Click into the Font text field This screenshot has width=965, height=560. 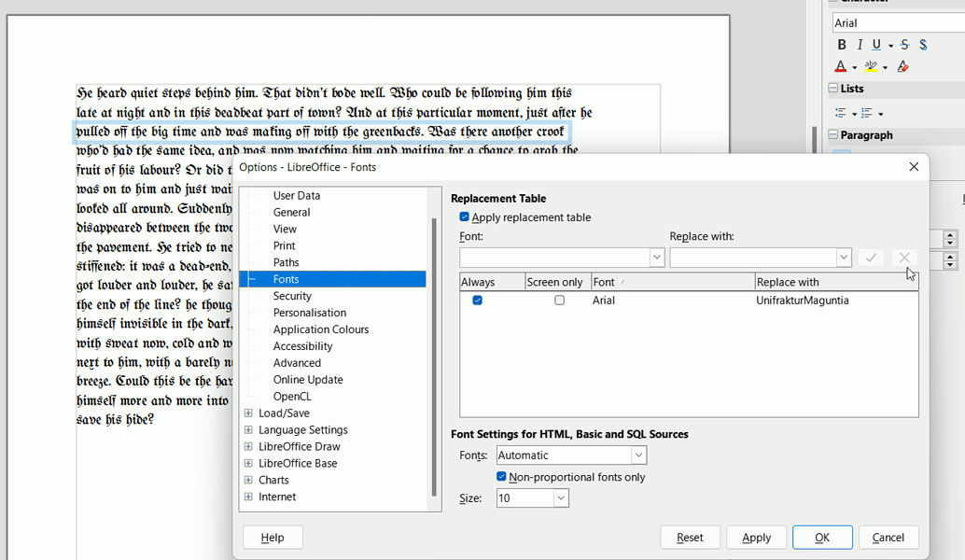554,258
